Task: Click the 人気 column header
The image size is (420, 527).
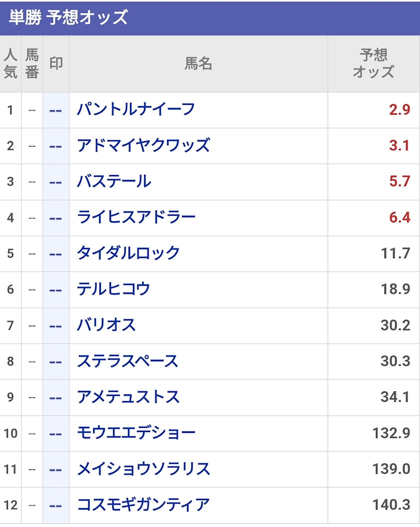Action: tap(10, 64)
